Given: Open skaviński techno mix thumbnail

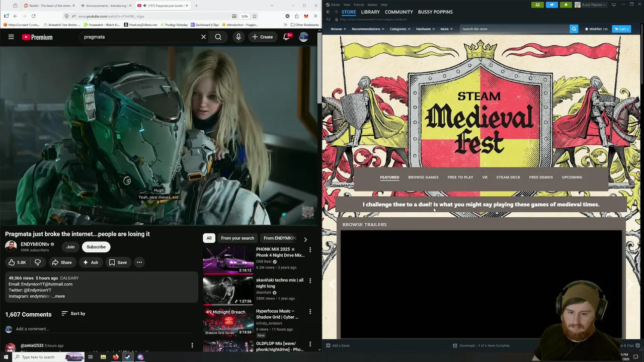Looking at the screenshot, I should tap(228, 291).
